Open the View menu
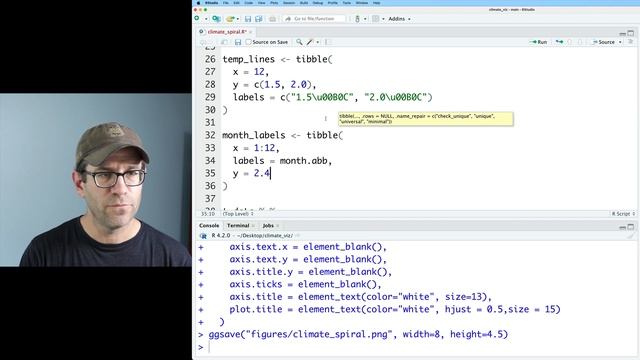This screenshot has height=360, width=640. [x=262, y=3]
